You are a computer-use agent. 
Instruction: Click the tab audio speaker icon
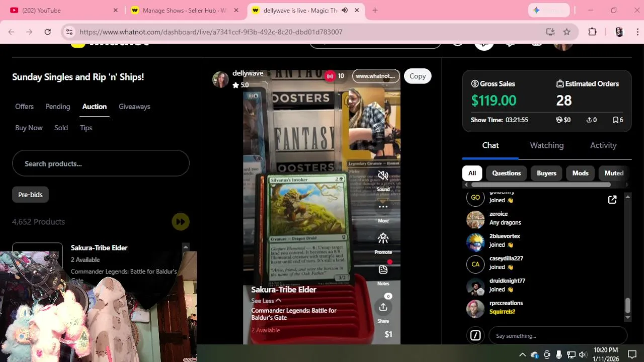click(x=345, y=10)
